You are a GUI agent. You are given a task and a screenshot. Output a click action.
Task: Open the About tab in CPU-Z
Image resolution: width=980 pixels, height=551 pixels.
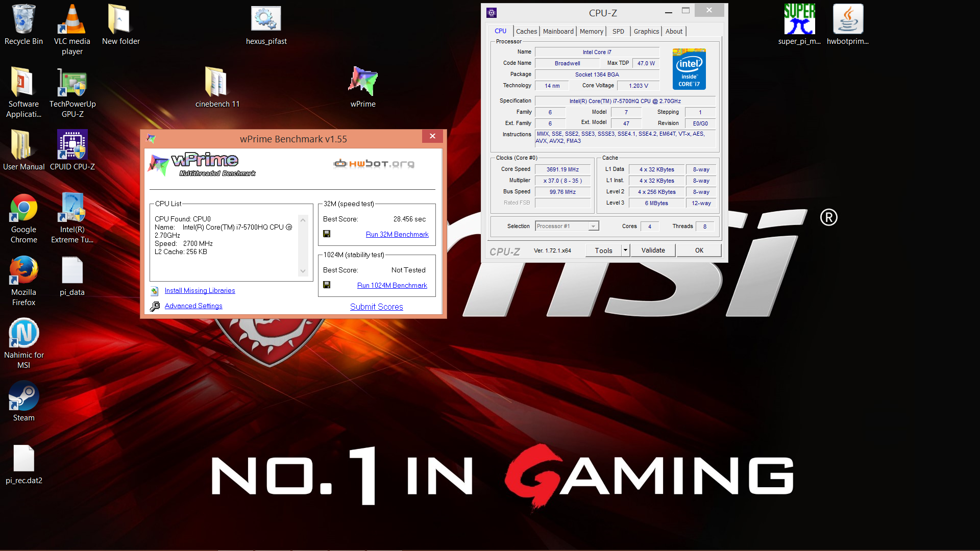(674, 32)
